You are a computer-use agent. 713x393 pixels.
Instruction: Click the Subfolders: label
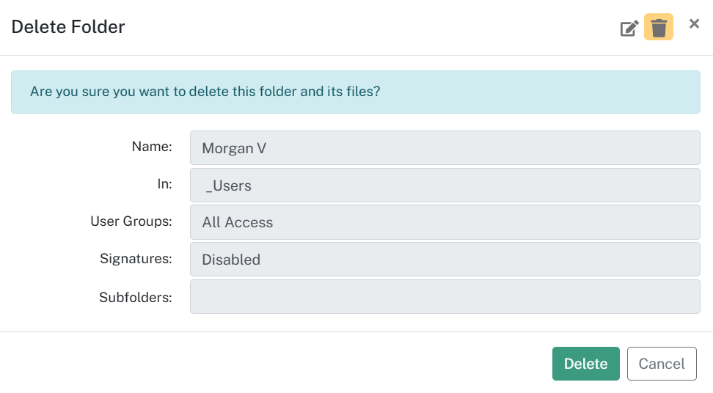tap(136, 297)
